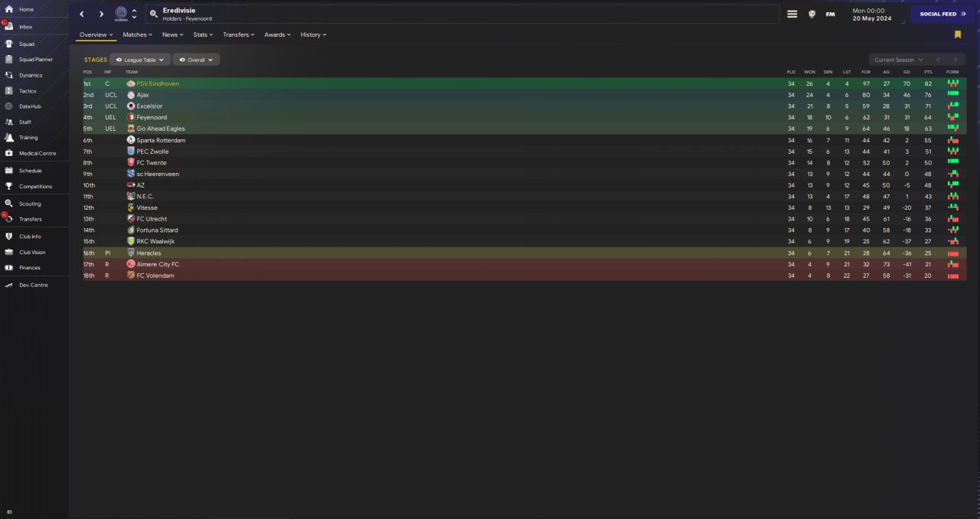Go to previous season with left chevron
This screenshot has height=519, width=980.
(x=938, y=60)
